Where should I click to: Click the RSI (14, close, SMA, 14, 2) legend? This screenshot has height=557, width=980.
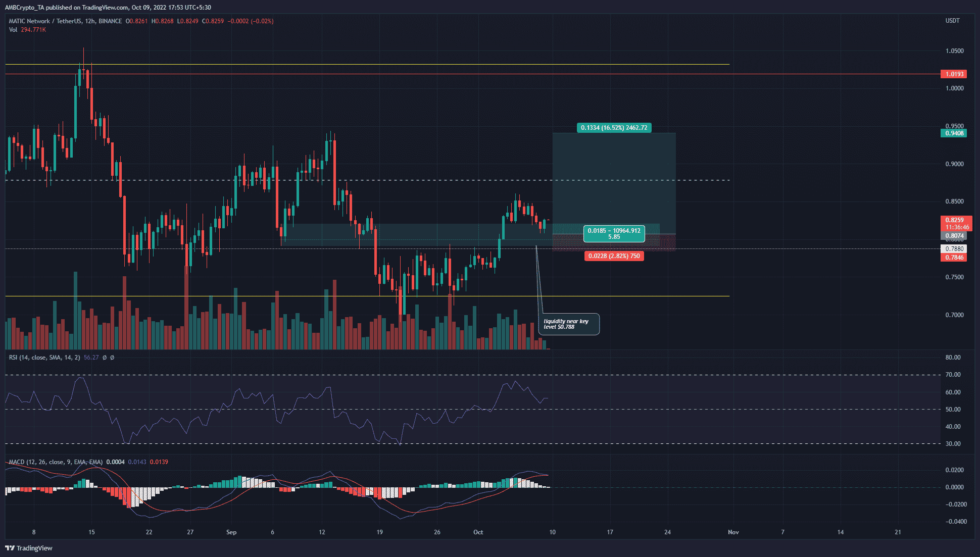tap(44, 358)
